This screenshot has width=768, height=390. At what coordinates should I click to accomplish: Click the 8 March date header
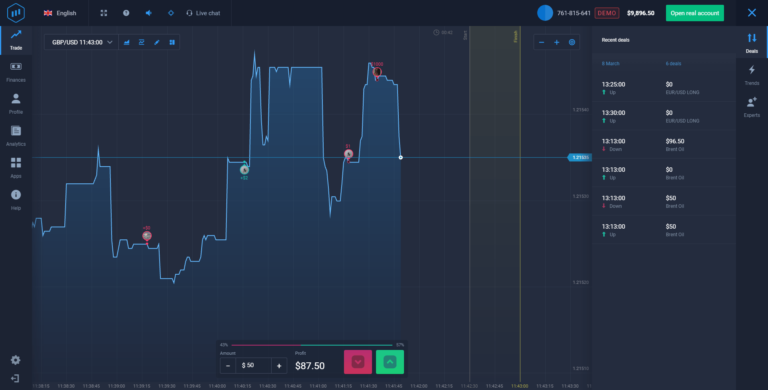pos(610,64)
